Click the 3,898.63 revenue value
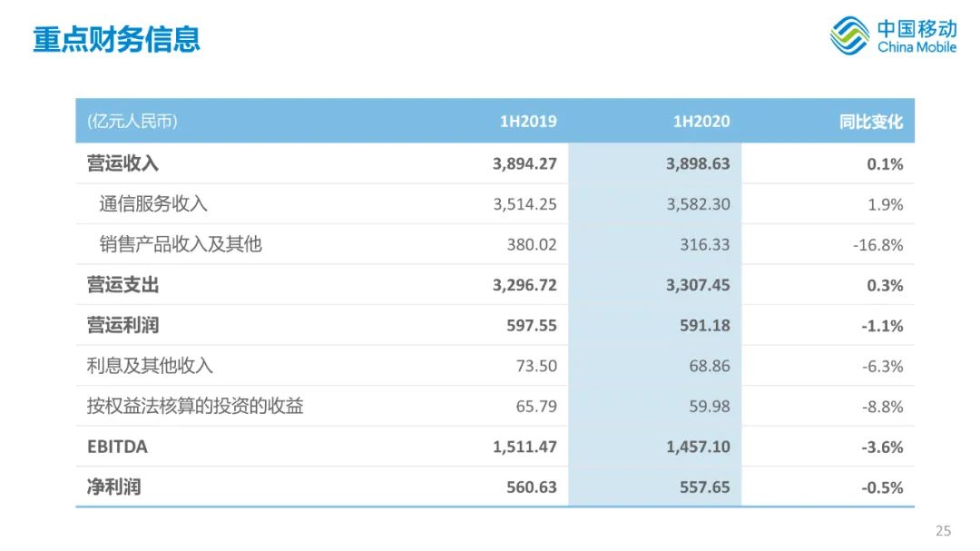The height and width of the screenshot is (551, 980). tap(698, 164)
